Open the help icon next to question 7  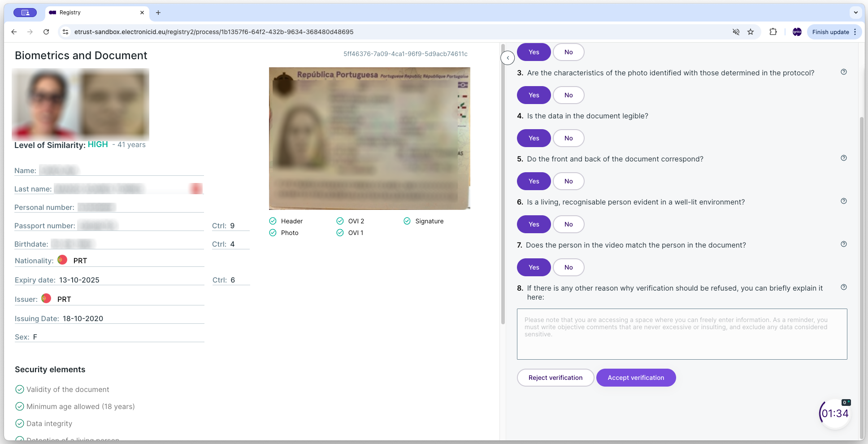[x=844, y=244]
